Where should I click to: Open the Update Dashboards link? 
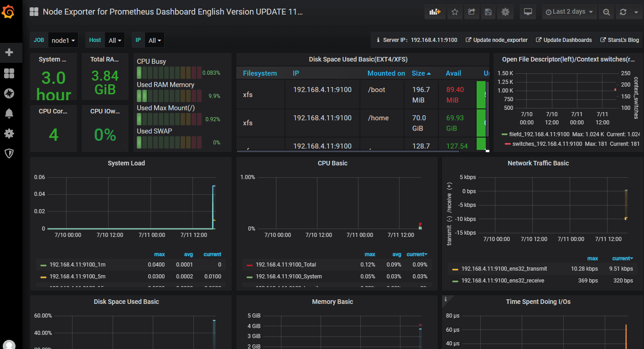coord(563,40)
